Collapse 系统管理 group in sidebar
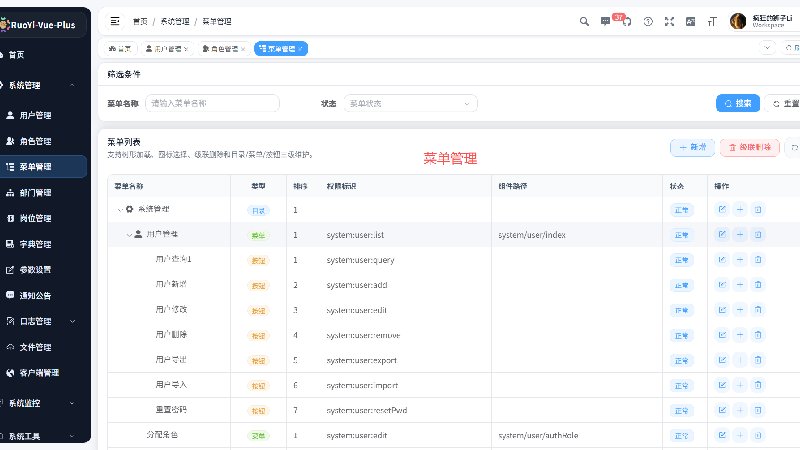The height and width of the screenshot is (450, 800). pyautogui.click(x=72, y=85)
